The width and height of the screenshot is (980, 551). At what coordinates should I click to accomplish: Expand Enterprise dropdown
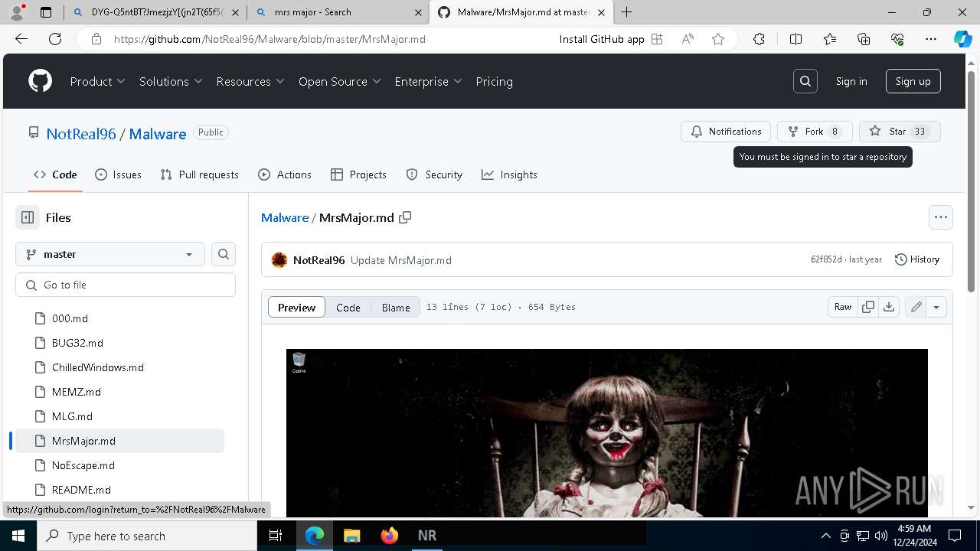[428, 81]
